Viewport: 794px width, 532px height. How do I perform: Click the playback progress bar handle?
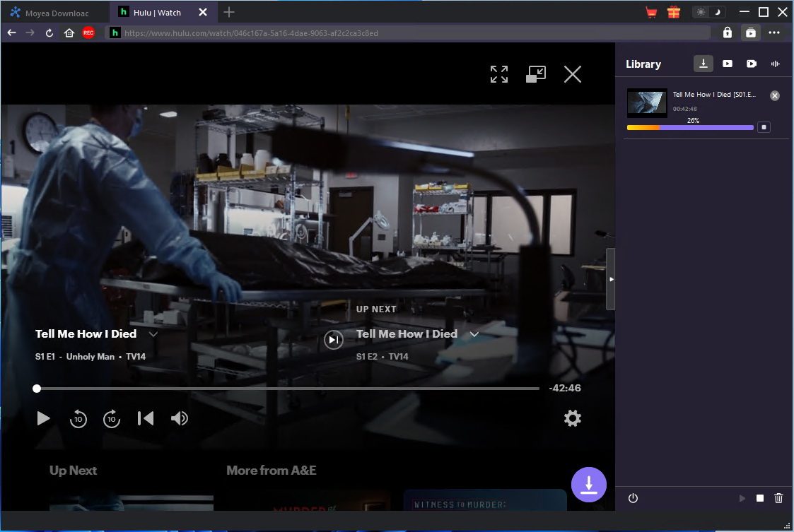coord(37,389)
